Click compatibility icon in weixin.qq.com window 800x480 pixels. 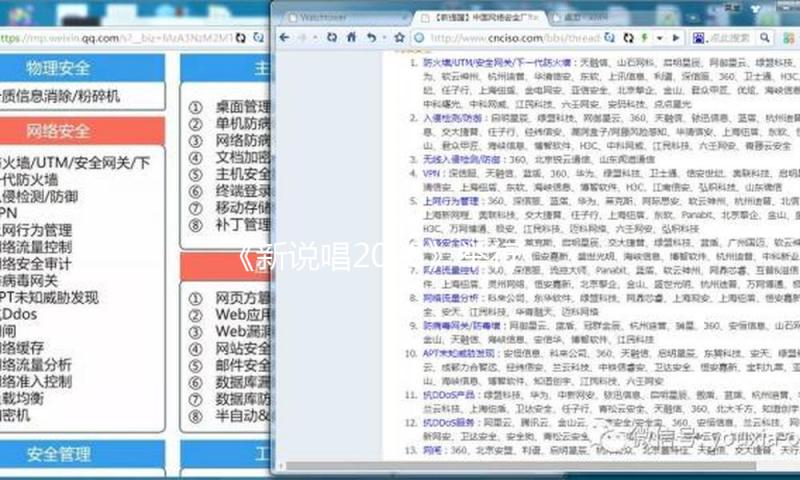pos(259,38)
